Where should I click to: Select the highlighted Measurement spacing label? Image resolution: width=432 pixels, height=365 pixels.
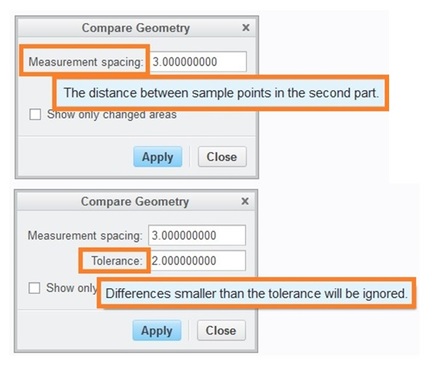pyautogui.click(x=86, y=62)
